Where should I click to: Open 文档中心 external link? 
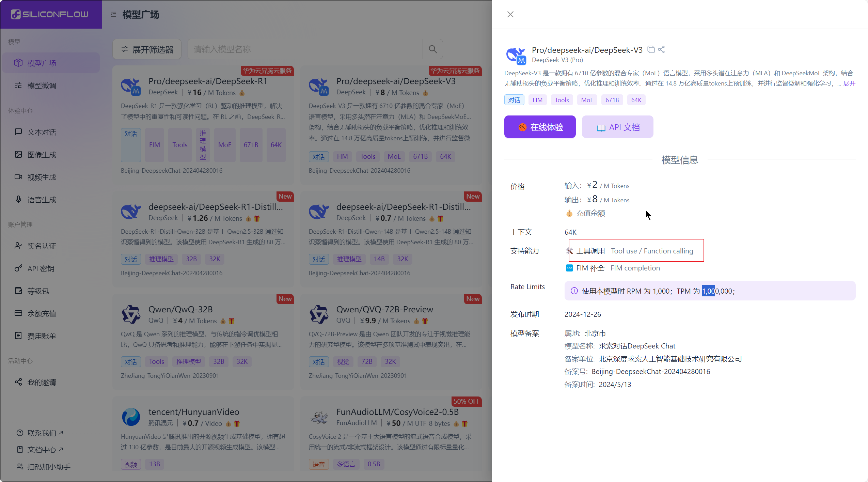click(42, 450)
